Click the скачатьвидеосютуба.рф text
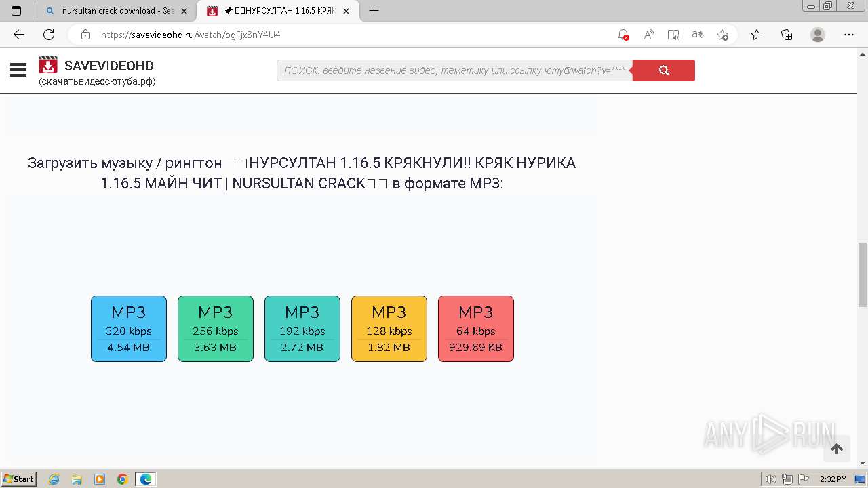The height and width of the screenshot is (488, 868). click(x=97, y=81)
